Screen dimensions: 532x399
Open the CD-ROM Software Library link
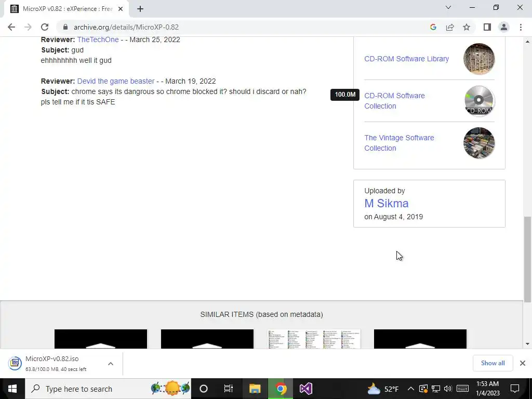(406, 59)
